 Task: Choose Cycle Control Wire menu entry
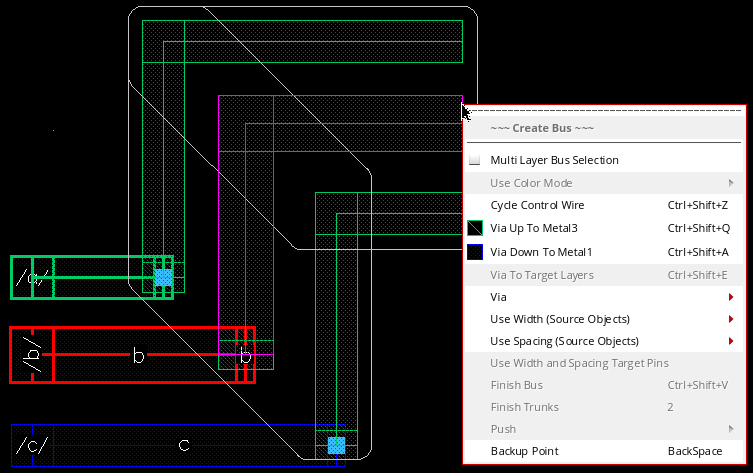click(x=537, y=205)
